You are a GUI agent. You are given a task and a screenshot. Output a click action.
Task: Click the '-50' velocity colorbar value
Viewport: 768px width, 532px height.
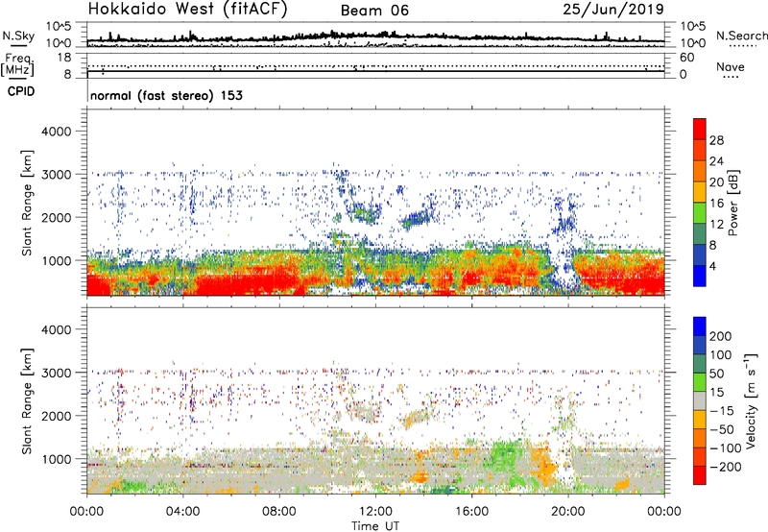pyautogui.click(x=722, y=429)
